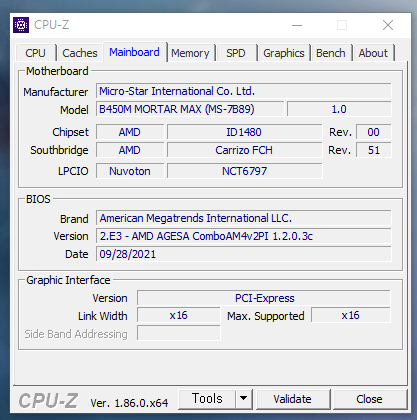Click the BIOS Version 2.E3 AGESA field
Viewport: 417px width, 420px height.
pos(244,236)
